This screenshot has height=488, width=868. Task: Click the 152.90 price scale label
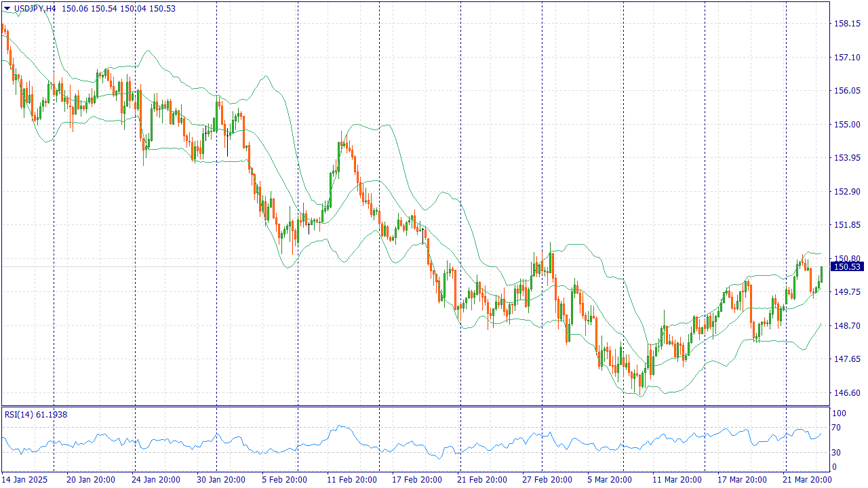tap(846, 192)
